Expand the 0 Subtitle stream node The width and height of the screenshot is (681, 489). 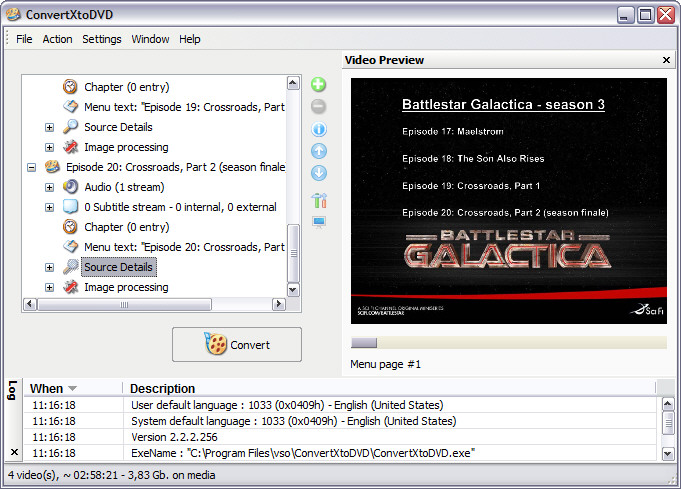[x=50, y=207]
